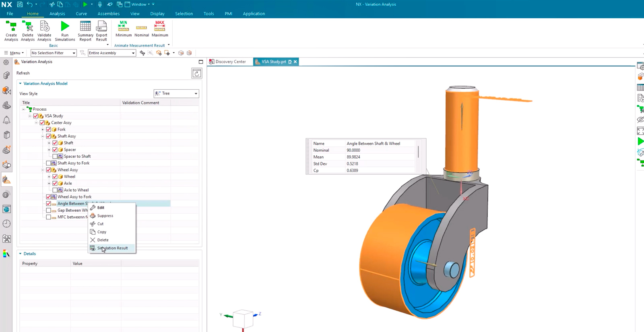Screen dimensions: 644x332
Task: Animate the Maximum measurement result
Action: coord(160,27)
